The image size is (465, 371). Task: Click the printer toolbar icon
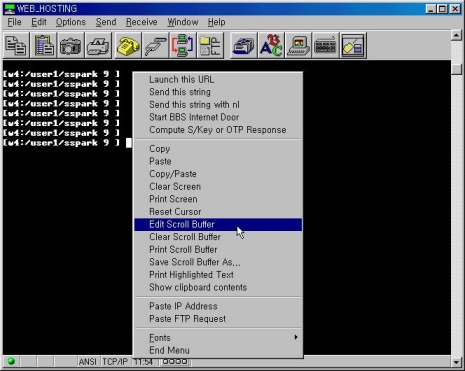click(x=98, y=45)
